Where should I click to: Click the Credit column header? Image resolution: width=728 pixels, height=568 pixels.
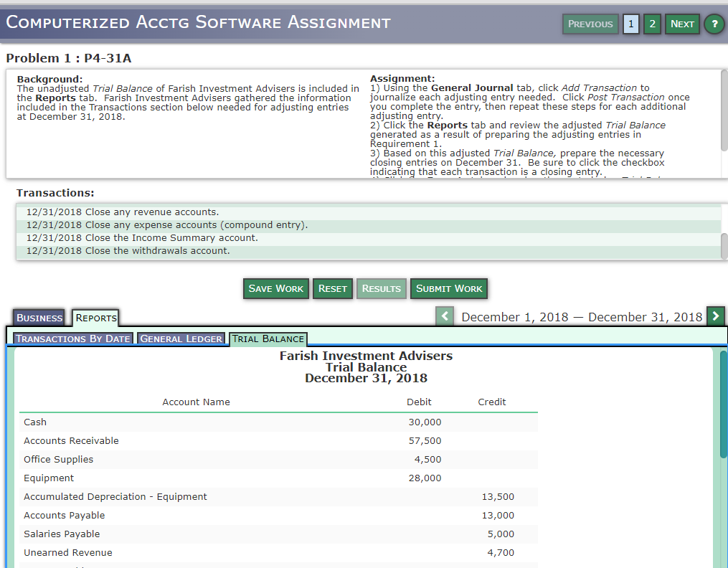click(x=492, y=402)
